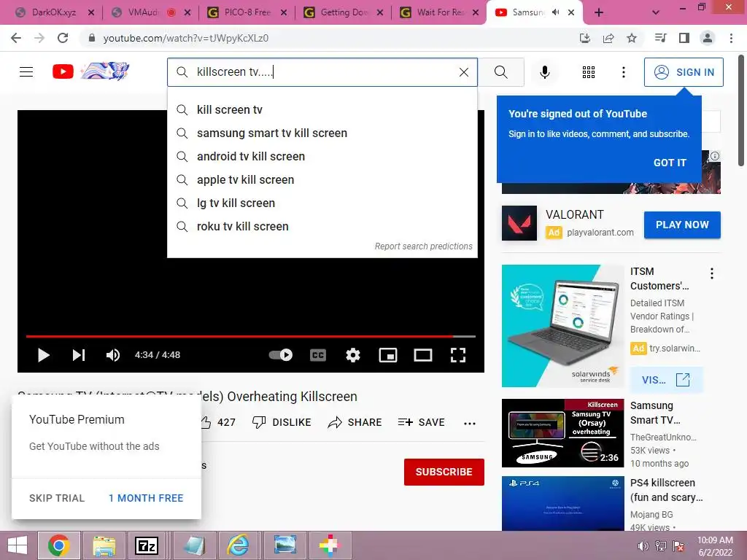Image resolution: width=747 pixels, height=560 pixels.
Task: Dismiss signed-out notice with GOT IT
Action: coord(670,163)
